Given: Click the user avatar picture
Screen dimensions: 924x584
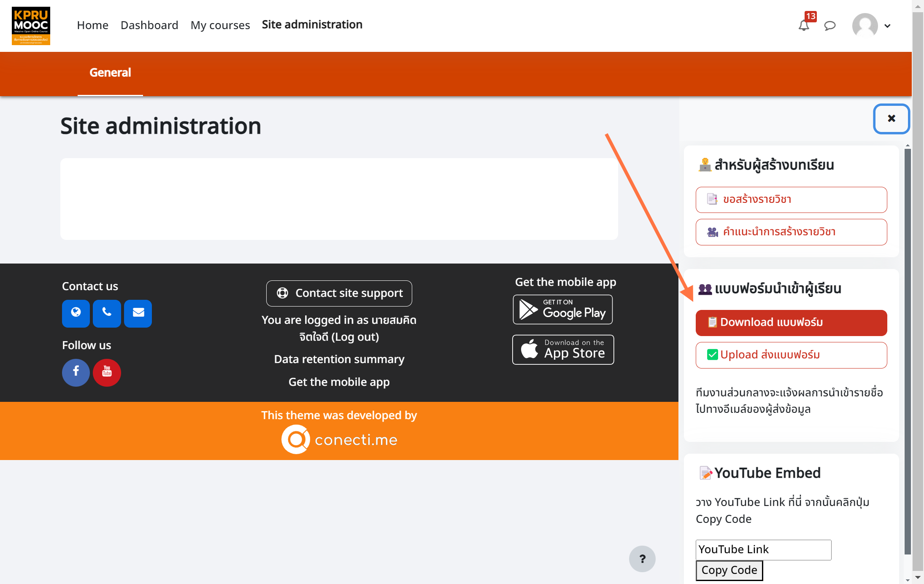Looking at the screenshot, I should tap(865, 26).
